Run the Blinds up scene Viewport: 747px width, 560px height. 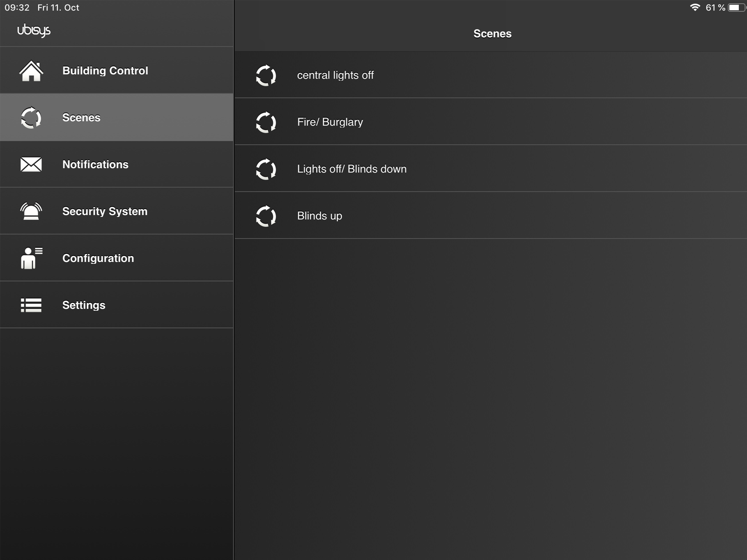pos(491,215)
